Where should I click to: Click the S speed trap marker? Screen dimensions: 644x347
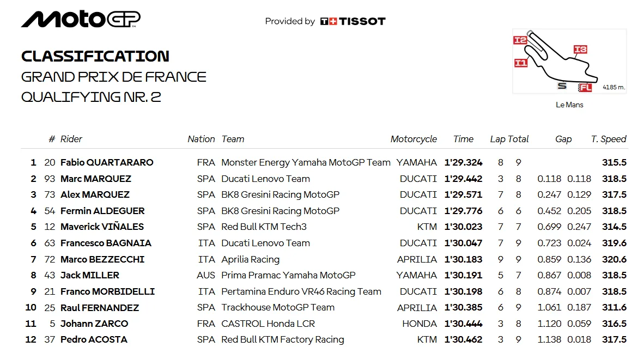tap(562, 86)
